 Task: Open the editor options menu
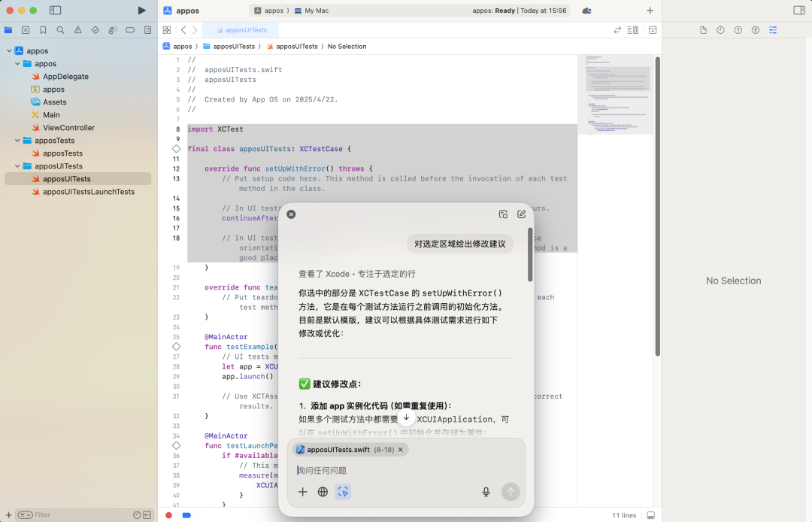(633, 30)
